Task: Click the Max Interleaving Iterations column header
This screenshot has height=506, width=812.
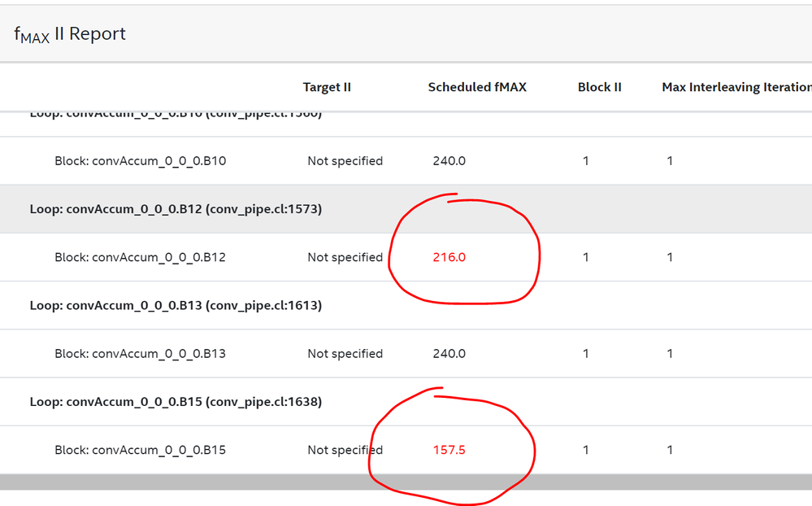Action: pyautogui.click(x=736, y=87)
